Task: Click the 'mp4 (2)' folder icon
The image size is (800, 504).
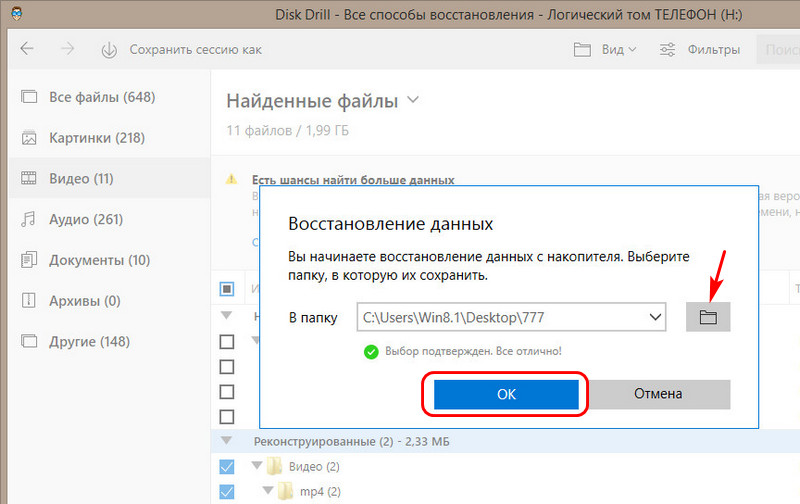Action: coord(286,491)
